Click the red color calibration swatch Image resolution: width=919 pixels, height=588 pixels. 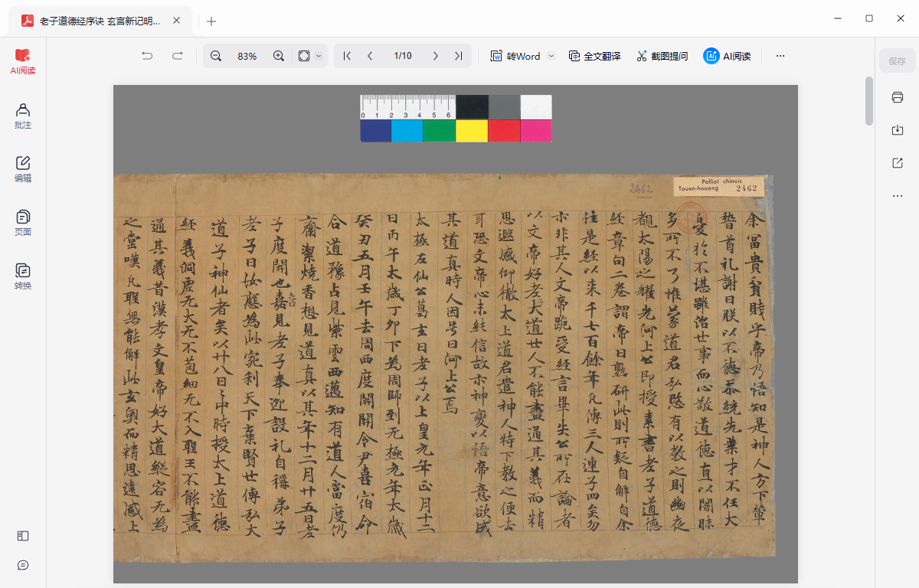(503, 131)
